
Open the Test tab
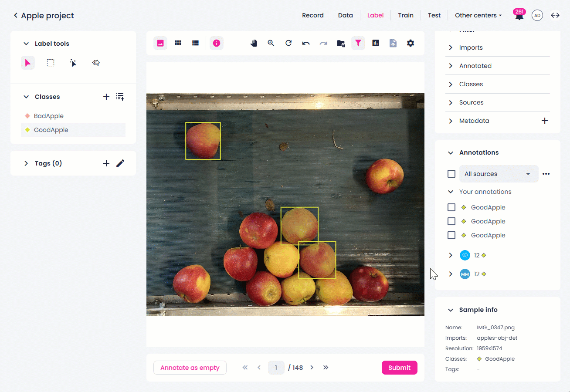(434, 15)
